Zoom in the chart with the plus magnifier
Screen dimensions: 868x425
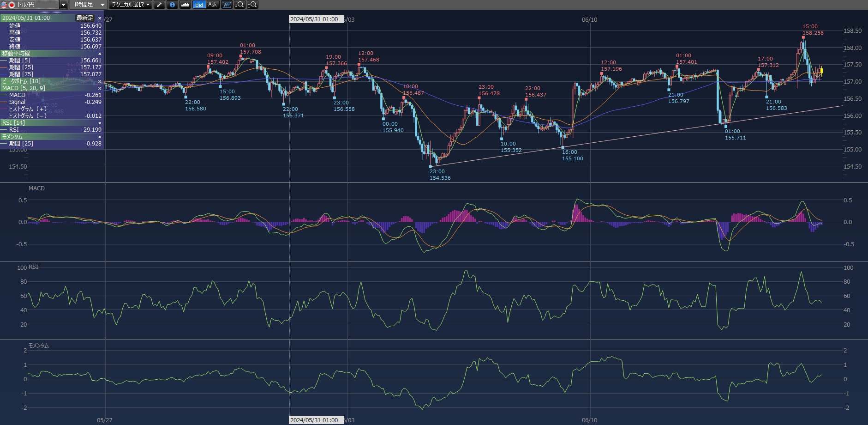pyautogui.click(x=252, y=5)
